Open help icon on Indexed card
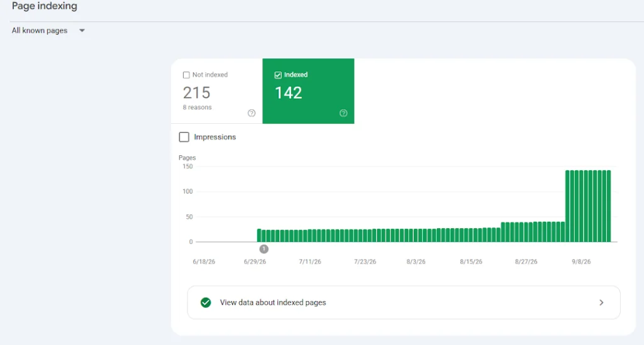Screen dimensions: 644x345 click(x=343, y=113)
